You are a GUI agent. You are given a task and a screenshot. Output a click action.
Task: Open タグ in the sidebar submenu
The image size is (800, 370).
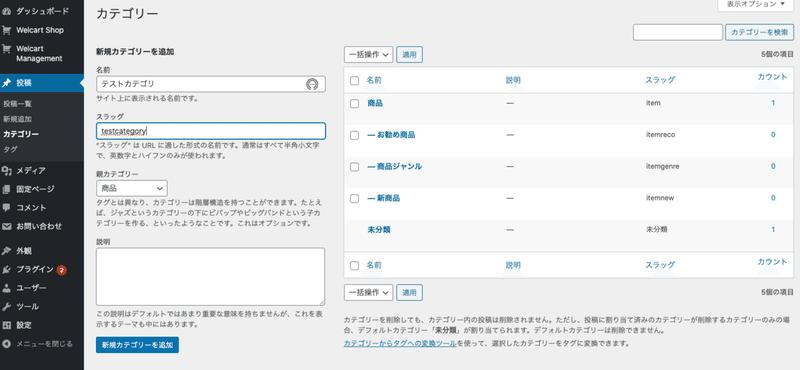[10, 150]
